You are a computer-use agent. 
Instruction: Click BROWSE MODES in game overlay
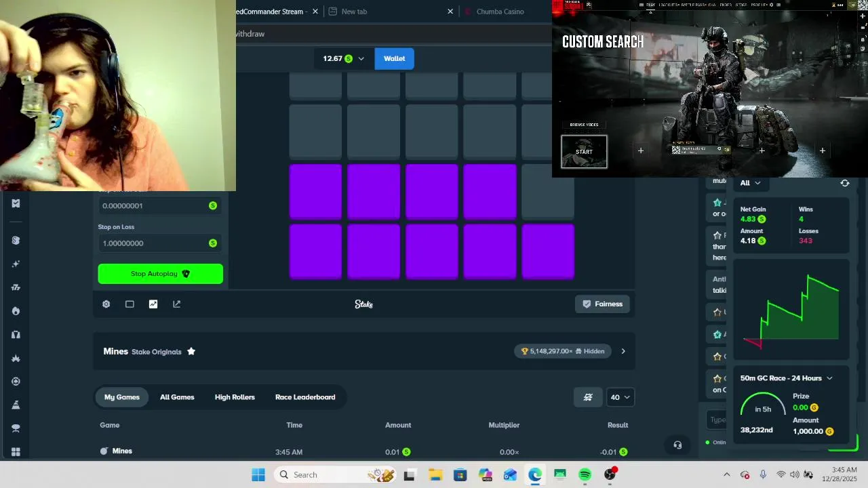coord(584,125)
